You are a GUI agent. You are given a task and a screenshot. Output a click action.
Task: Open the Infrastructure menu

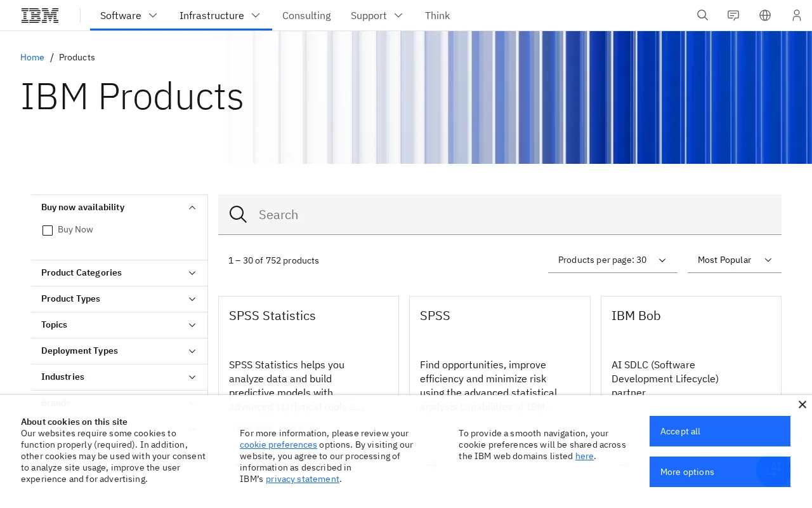pos(219,15)
